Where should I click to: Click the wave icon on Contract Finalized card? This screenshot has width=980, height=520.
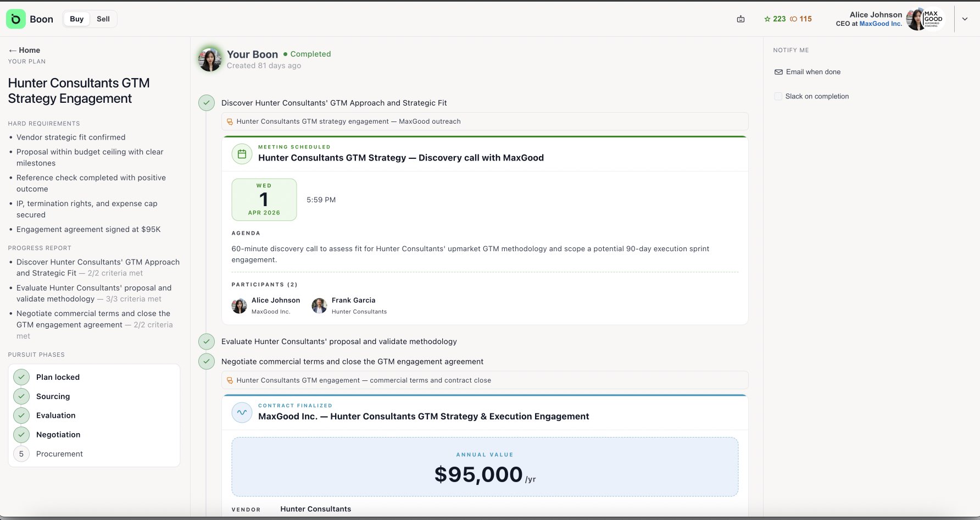(x=242, y=412)
